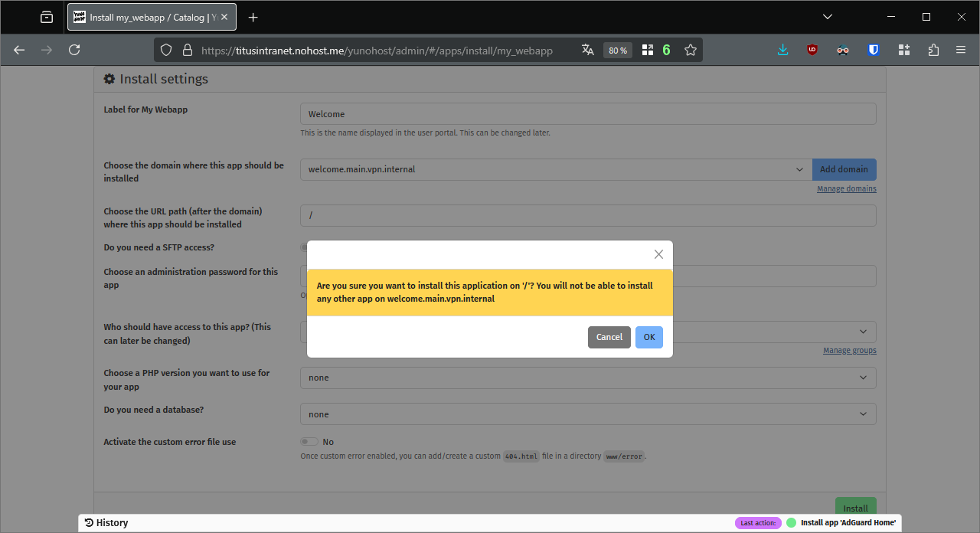Open the uBlock Origin extension icon
Viewport: 980px width, 533px height.
[812, 50]
